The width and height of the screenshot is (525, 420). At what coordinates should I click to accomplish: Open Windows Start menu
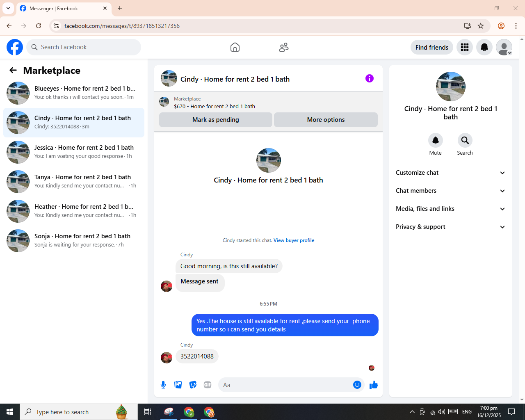point(10,412)
